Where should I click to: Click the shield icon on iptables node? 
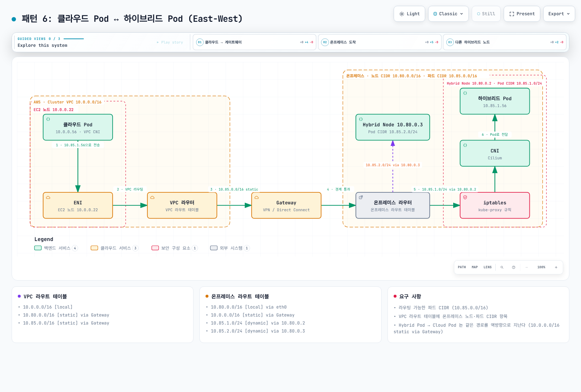[465, 197]
